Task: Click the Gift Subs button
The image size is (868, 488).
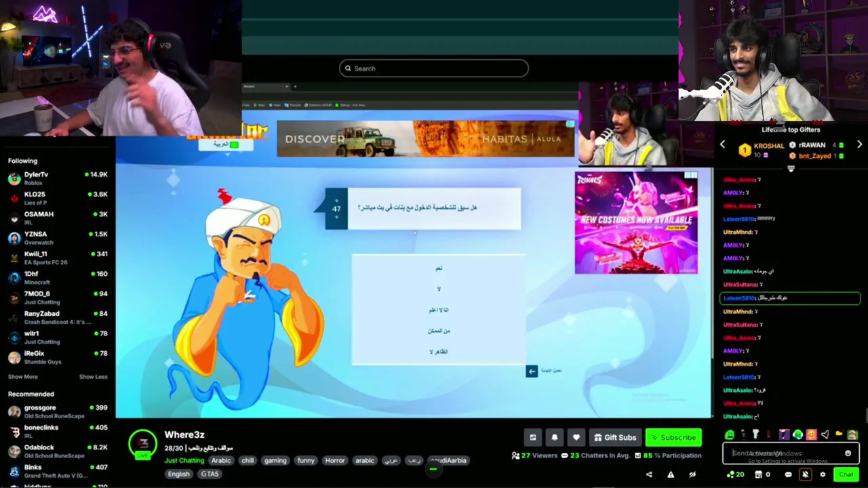Action: pyautogui.click(x=614, y=438)
